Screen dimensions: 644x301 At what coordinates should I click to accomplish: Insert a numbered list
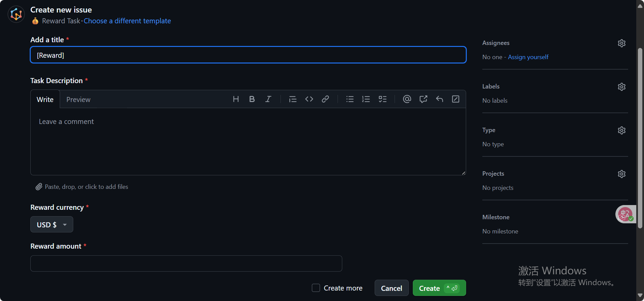click(366, 99)
